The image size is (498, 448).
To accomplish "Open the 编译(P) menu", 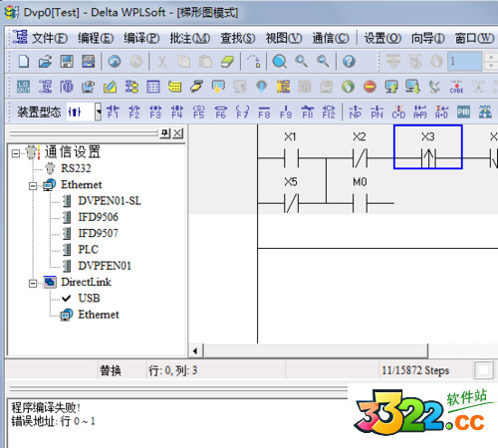I will tap(141, 38).
